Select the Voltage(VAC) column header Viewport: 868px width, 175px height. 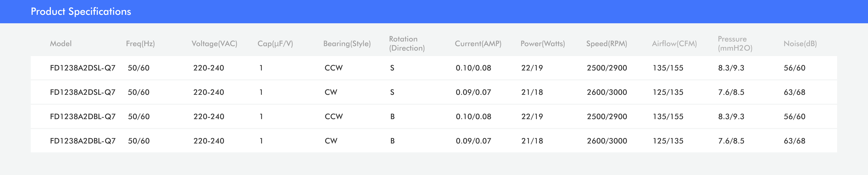tap(214, 44)
